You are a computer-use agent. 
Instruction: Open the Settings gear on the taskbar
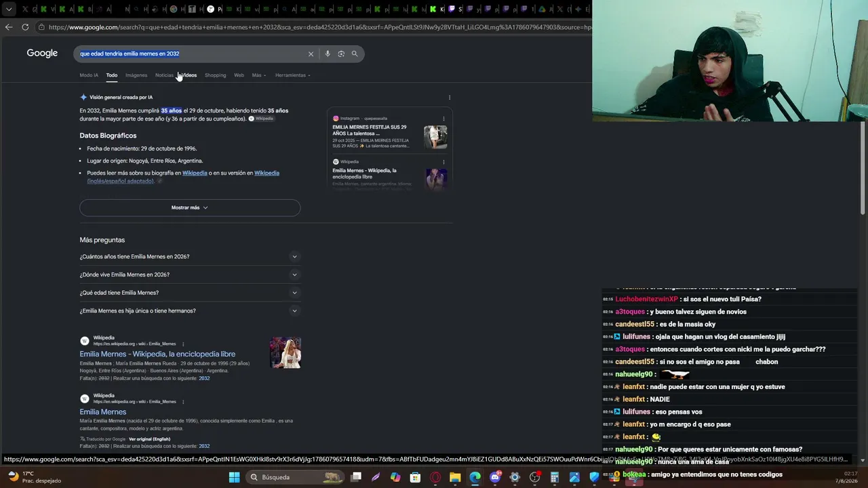point(515,477)
